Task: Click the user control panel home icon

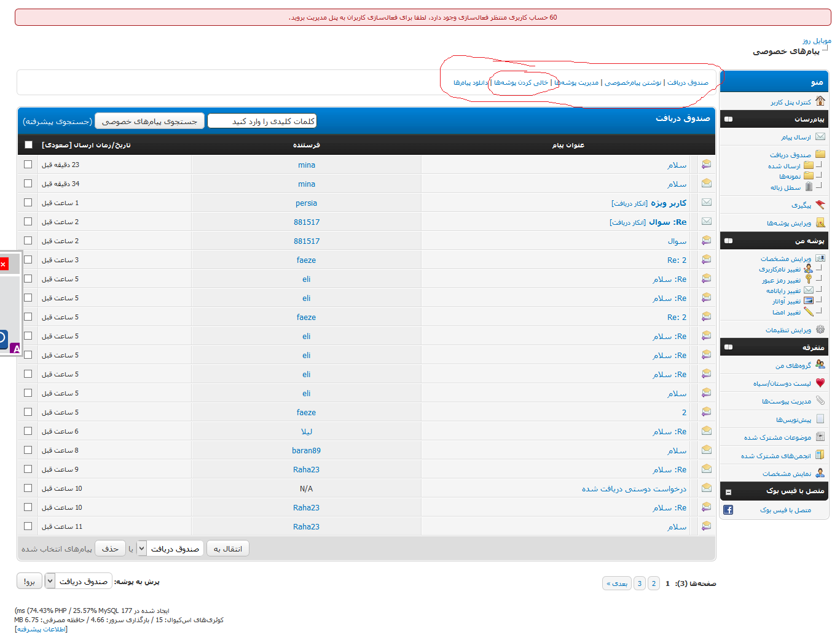Action: pyautogui.click(x=820, y=101)
